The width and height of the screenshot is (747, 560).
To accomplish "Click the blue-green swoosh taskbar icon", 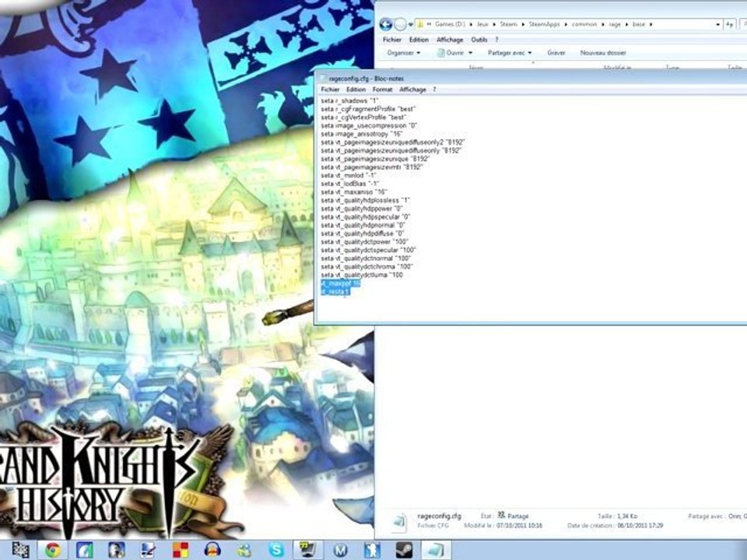I will [85, 550].
